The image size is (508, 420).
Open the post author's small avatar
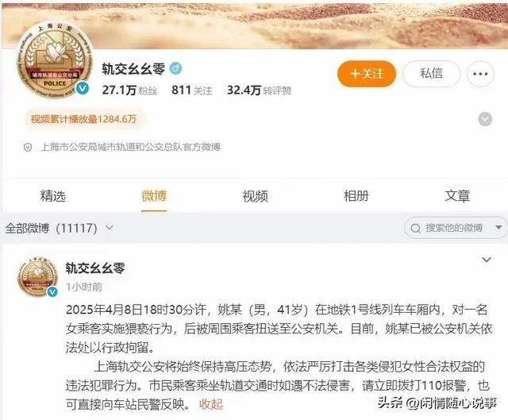37,277
